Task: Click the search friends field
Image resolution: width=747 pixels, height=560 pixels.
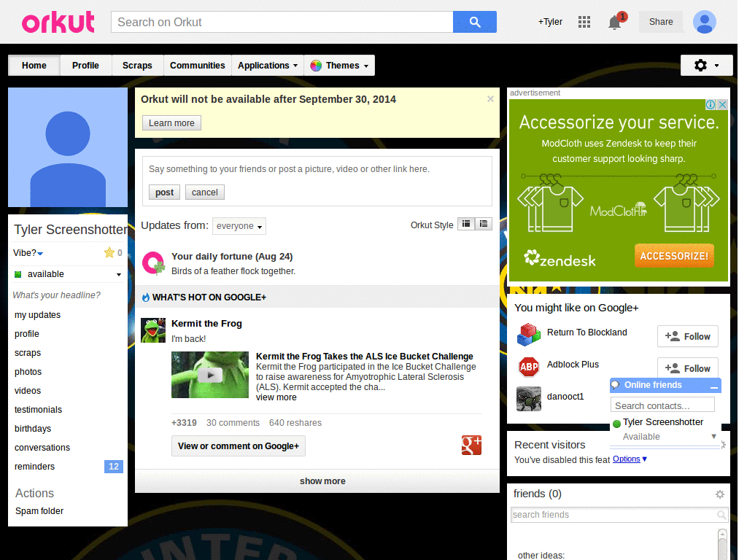Action: 619,515
